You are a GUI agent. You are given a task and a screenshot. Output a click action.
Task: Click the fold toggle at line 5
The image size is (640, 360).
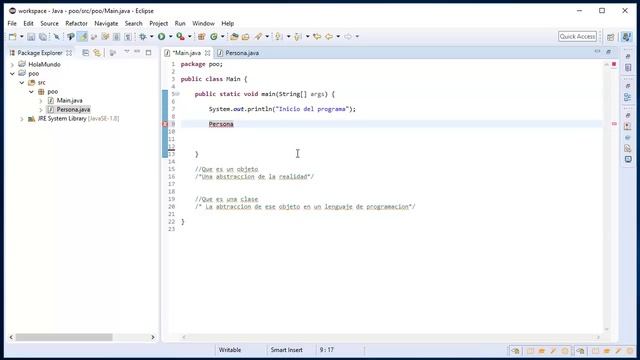point(178,94)
